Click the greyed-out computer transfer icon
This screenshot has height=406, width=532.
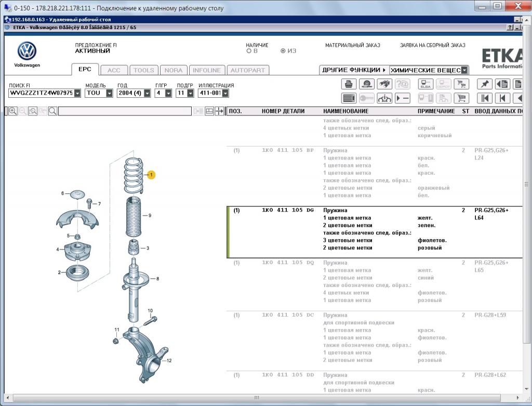coord(425,98)
